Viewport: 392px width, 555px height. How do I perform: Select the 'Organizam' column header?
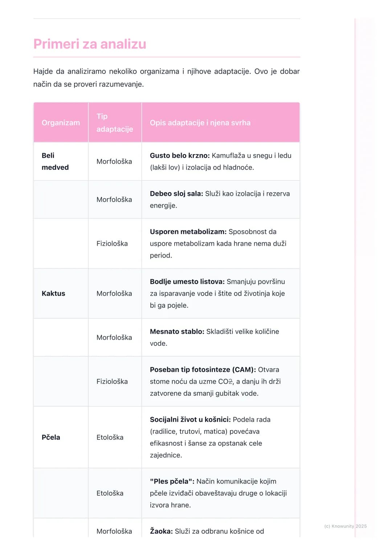tap(61, 123)
